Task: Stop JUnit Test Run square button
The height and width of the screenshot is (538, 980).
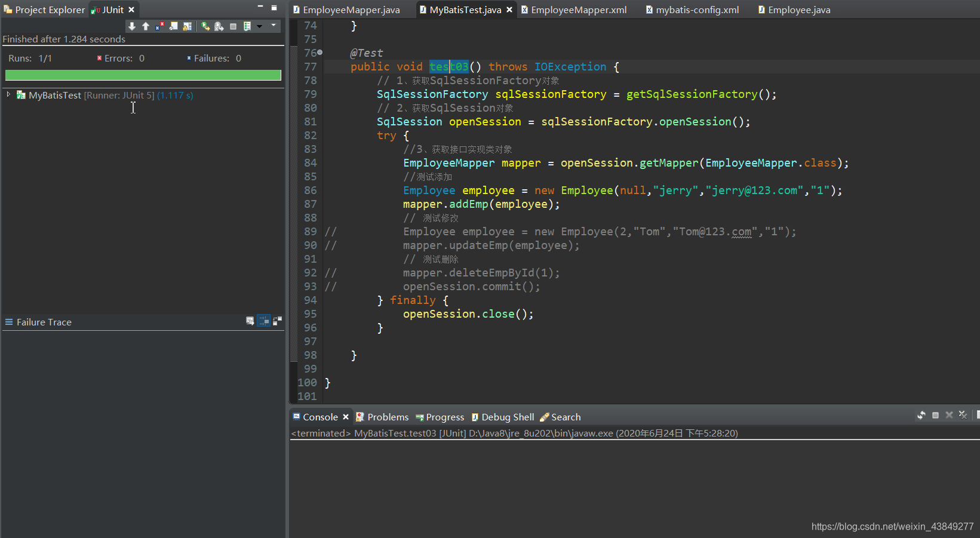Action: pos(233,26)
